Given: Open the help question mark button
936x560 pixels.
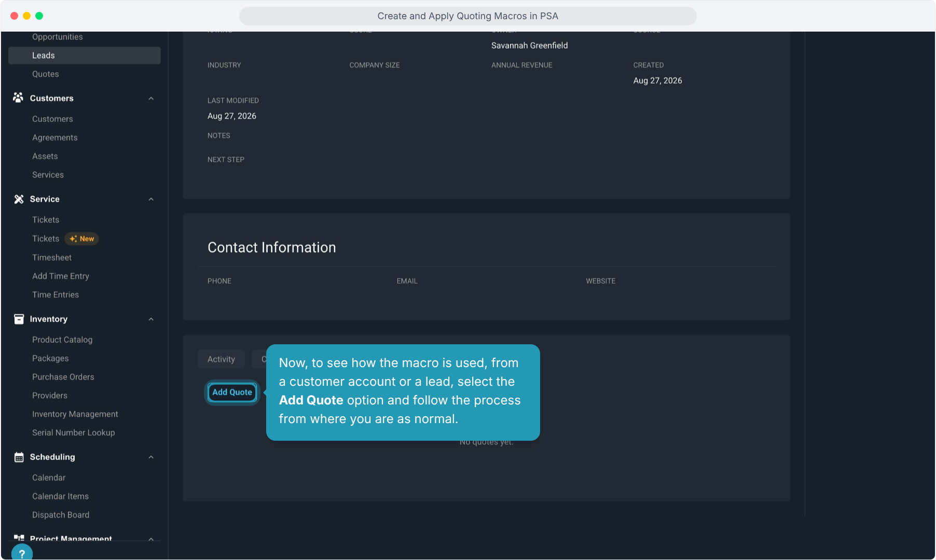Looking at the screenshot, I should coord(22,553).
